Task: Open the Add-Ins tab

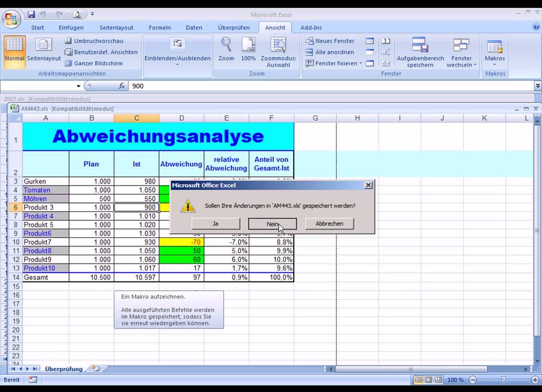Action: pyautogui.click(x=311, y=28)
